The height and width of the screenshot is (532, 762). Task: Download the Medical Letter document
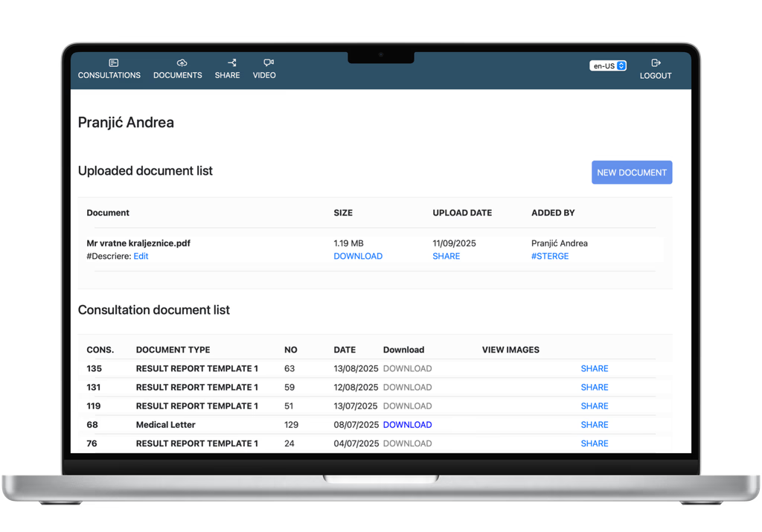(407, 425)
